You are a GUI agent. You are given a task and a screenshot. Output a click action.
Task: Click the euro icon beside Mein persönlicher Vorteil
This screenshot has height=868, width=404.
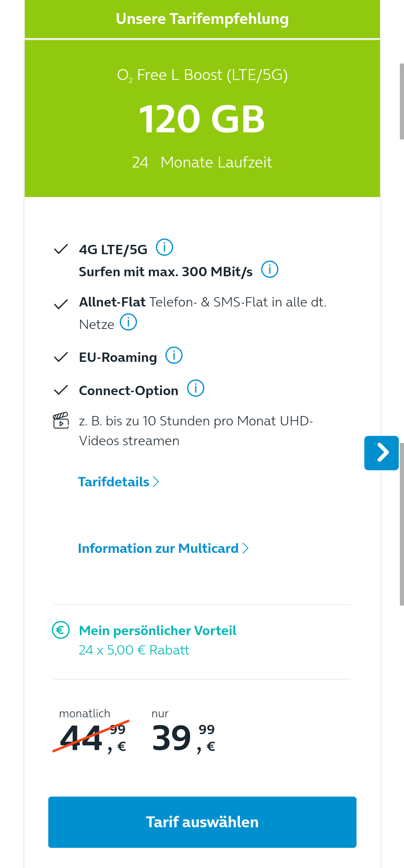(x=61, y=630)
